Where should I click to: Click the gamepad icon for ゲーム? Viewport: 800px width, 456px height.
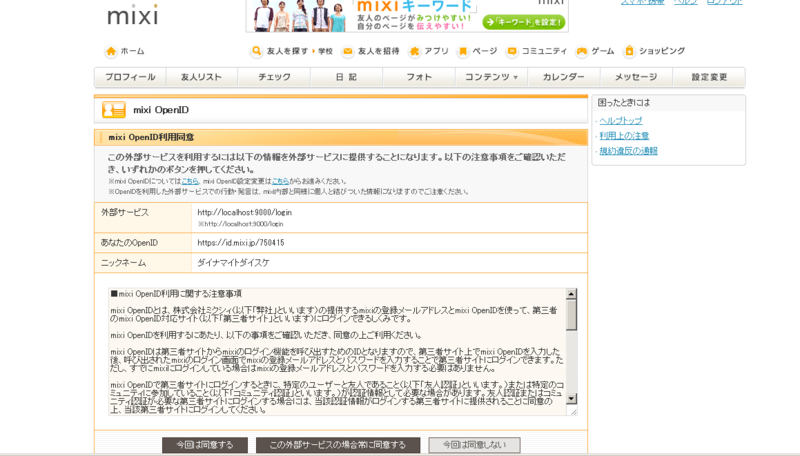pyautogui.click(x=582, y=51)
